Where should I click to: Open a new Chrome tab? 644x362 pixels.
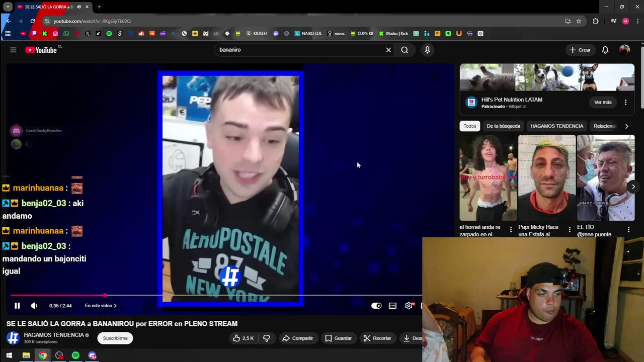point(99,7)
